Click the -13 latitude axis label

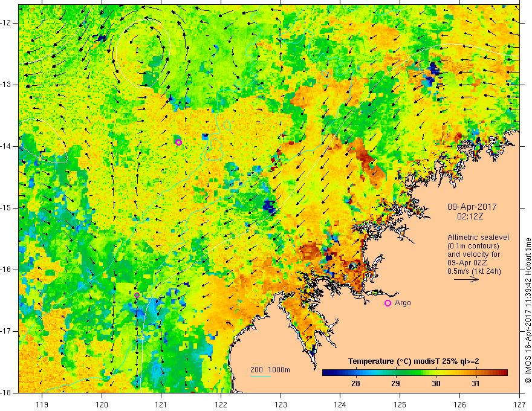(6, 85)
